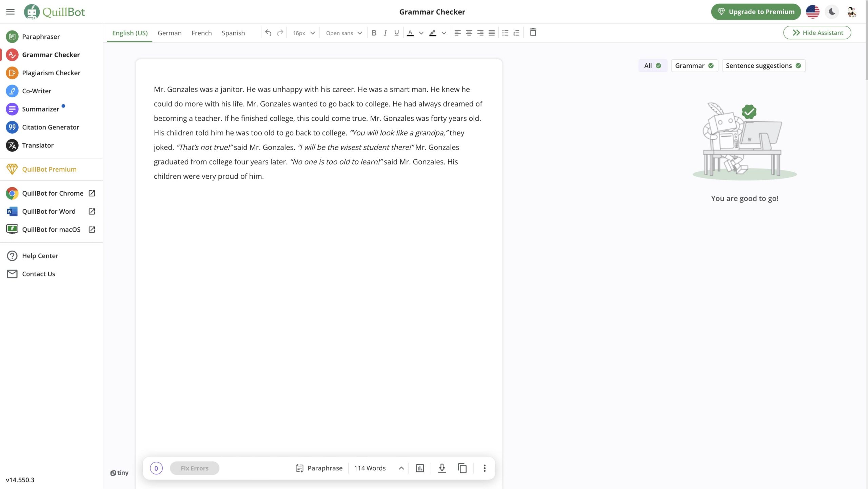Click the trash icon to clear text
The width and height of the screenshot is (868, 489).
[x=533, y=33]
